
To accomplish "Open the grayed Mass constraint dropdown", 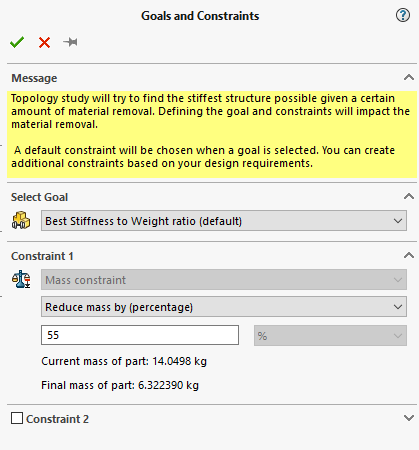I will [x=224, y=280].
